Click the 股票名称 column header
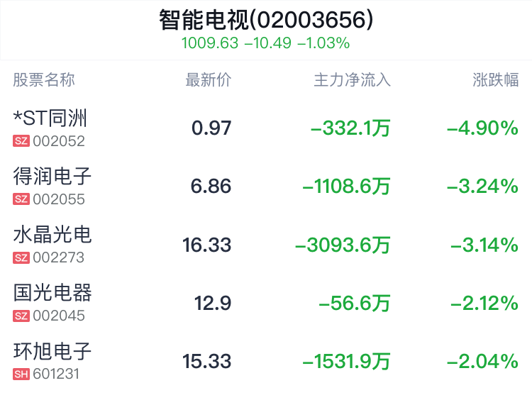This screenshot has height=400, width=532. coord(44,80)
